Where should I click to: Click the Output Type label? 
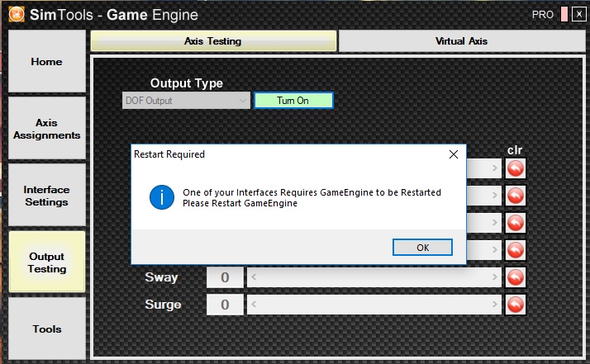point(187,83)
